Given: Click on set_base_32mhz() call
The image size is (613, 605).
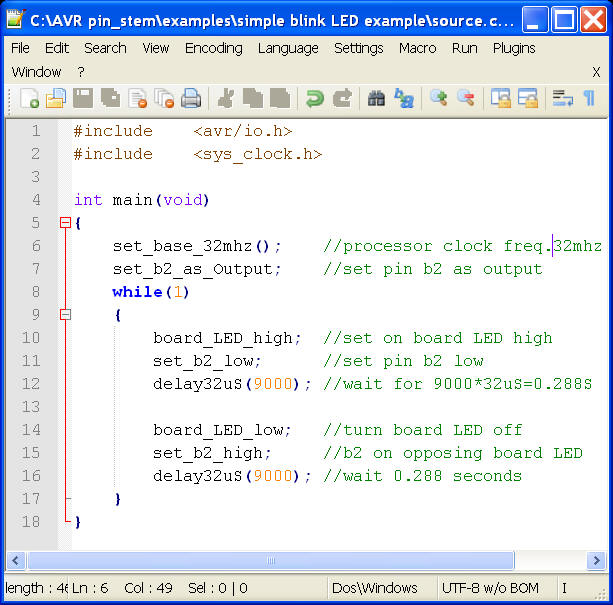Looking at the screenshot, I should click(x=197, y=246).
